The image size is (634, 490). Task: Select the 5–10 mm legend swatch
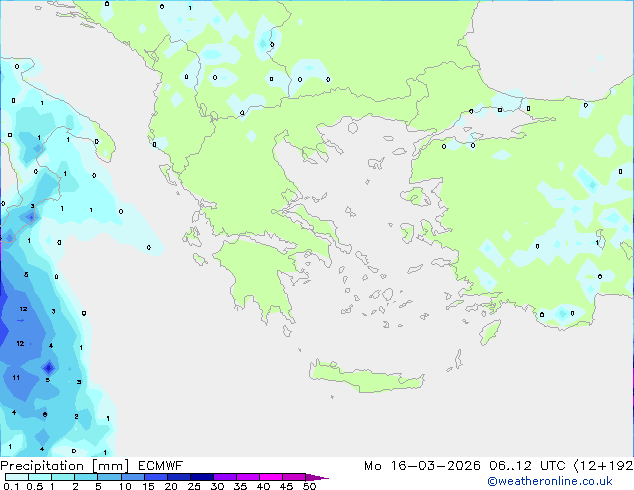click(110, 477)
